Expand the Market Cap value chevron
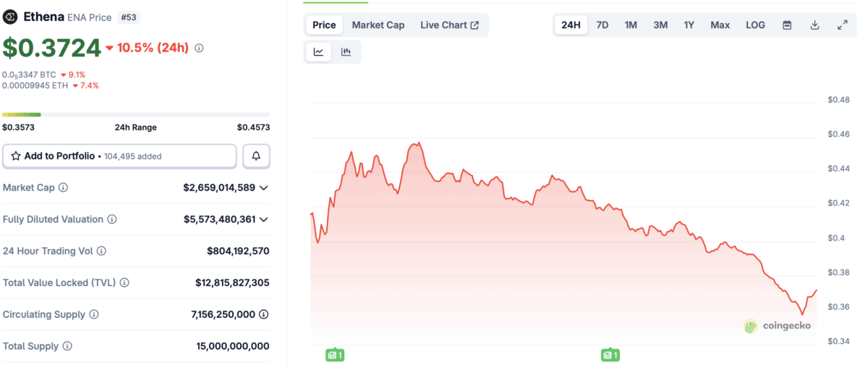 (264, 188)
